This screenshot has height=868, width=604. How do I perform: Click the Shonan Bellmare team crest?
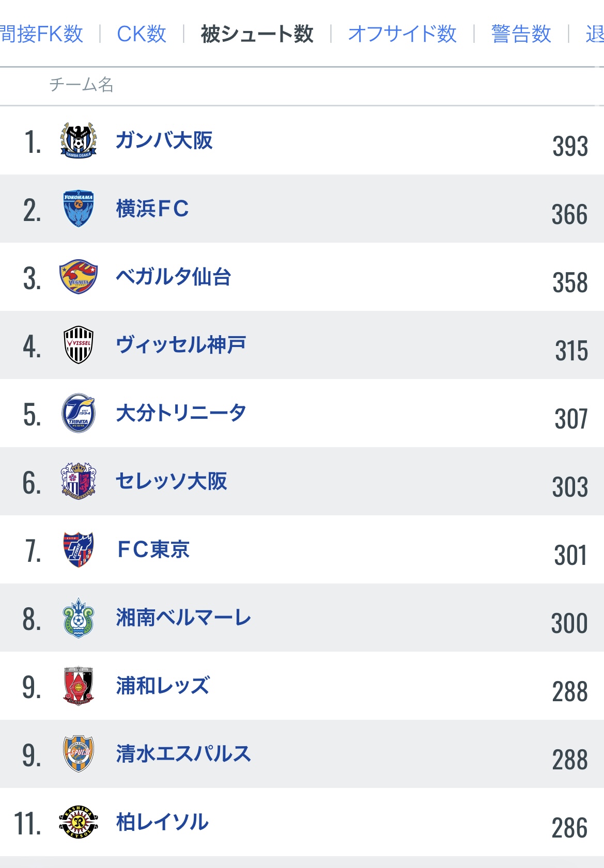point(79,618)
